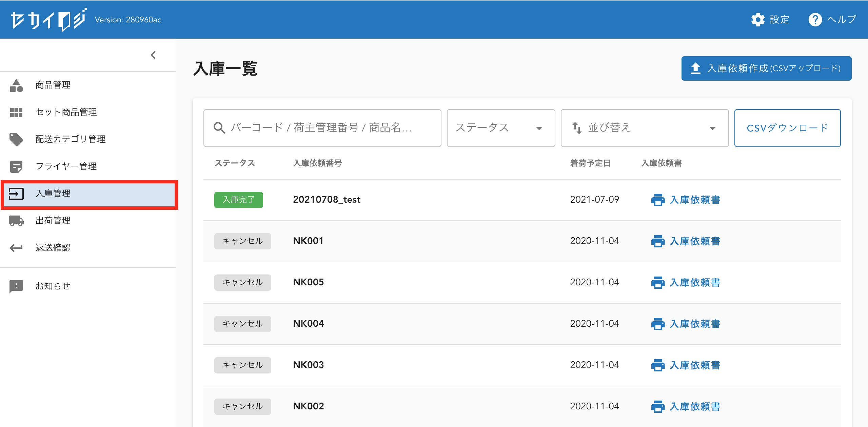Click the barcode search input field
This screenshot has height=427, width=868.
322,128
